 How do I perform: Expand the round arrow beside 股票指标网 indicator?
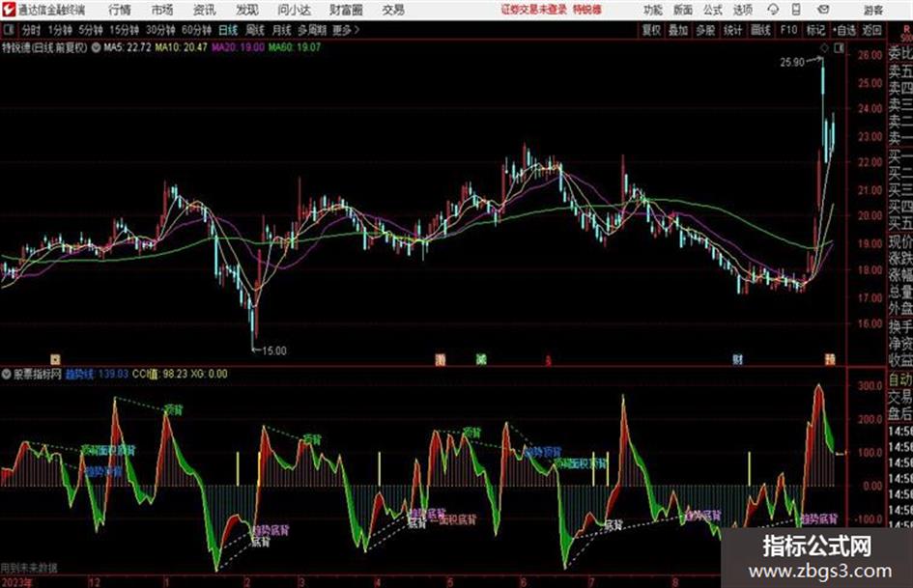[6, 375]
